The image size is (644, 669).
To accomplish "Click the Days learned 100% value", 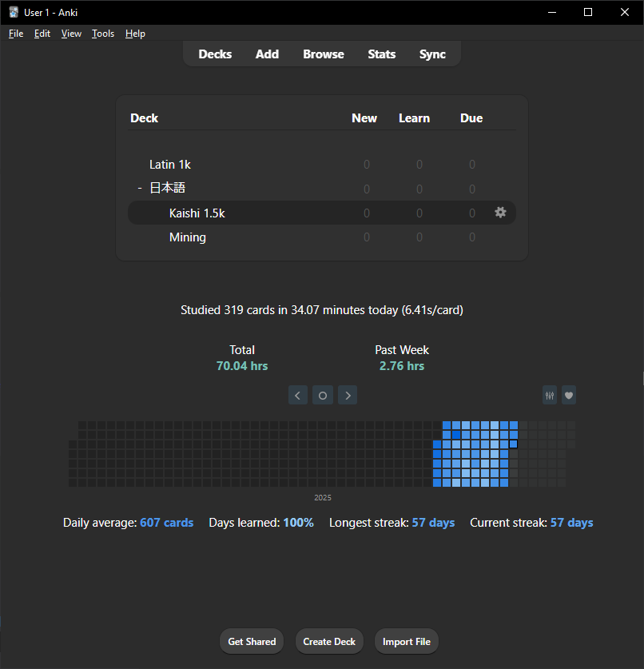I will pos(298,523).
